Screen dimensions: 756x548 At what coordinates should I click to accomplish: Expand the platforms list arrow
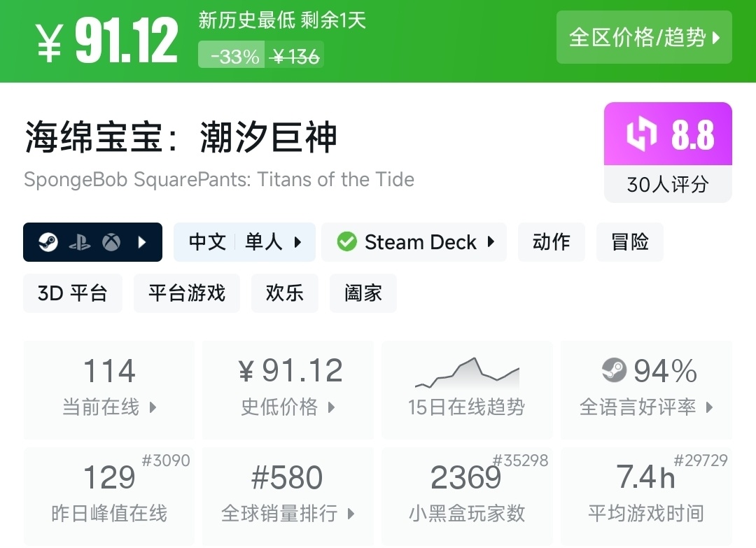(x=143, y=242)
